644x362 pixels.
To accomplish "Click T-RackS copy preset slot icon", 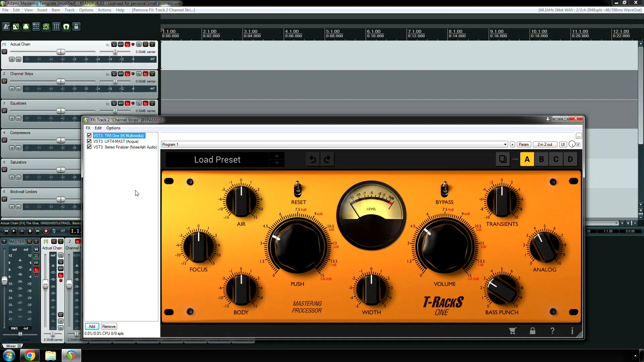I will [x=502, y=159].
